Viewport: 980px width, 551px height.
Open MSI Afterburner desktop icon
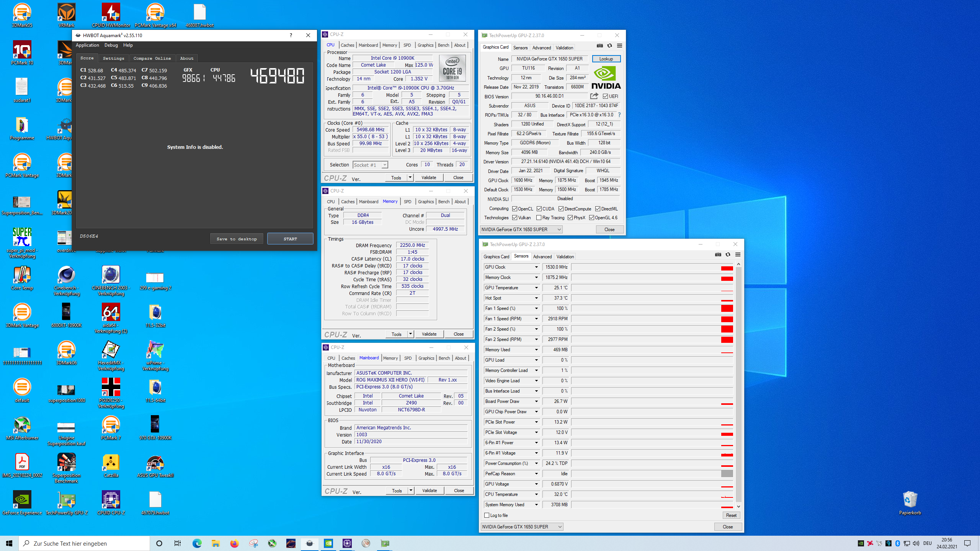pyautogui.click(x=22, y=428)
